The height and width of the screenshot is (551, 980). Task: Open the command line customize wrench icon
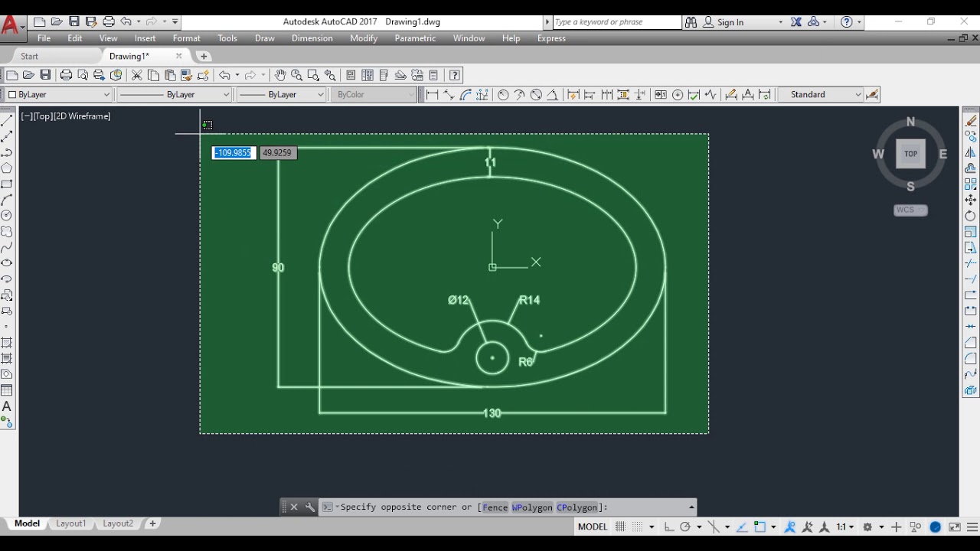tap(310, 507)
